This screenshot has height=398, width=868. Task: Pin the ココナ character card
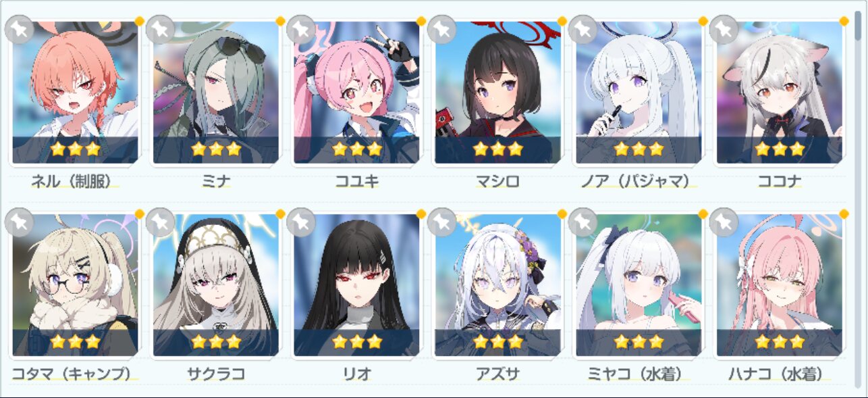tap(724, 30)
